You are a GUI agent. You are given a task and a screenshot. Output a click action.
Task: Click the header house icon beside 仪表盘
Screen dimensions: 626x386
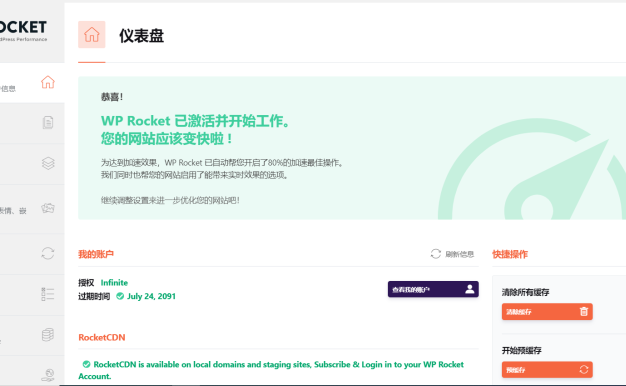click(x=91, y=35)
